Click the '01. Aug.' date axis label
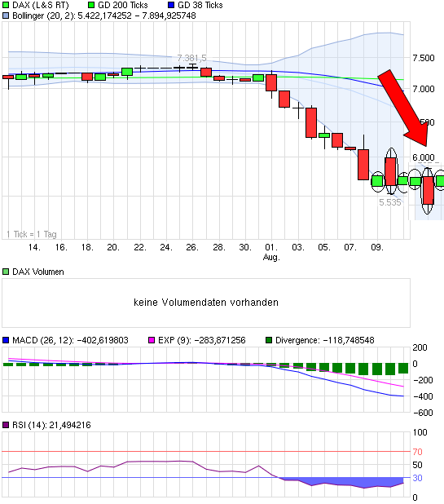The image size is (444, 504). click(x=271, y=252)
